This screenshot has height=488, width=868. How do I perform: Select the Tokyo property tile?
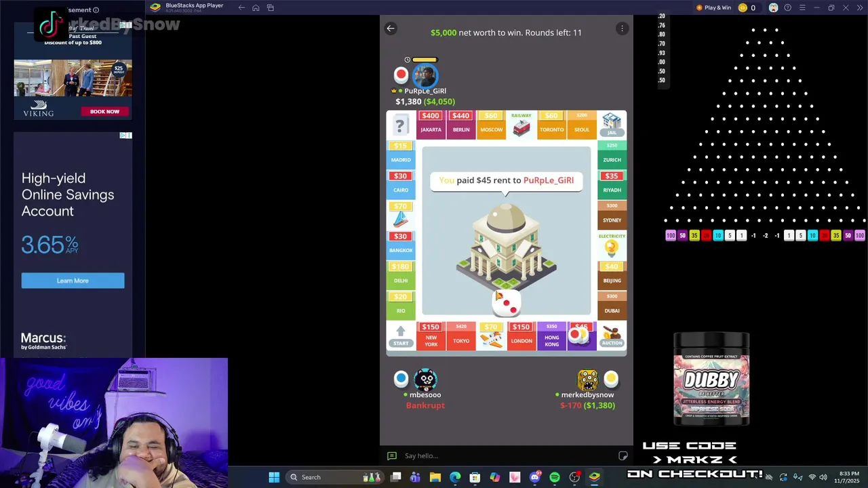click(x=461, y=335)
